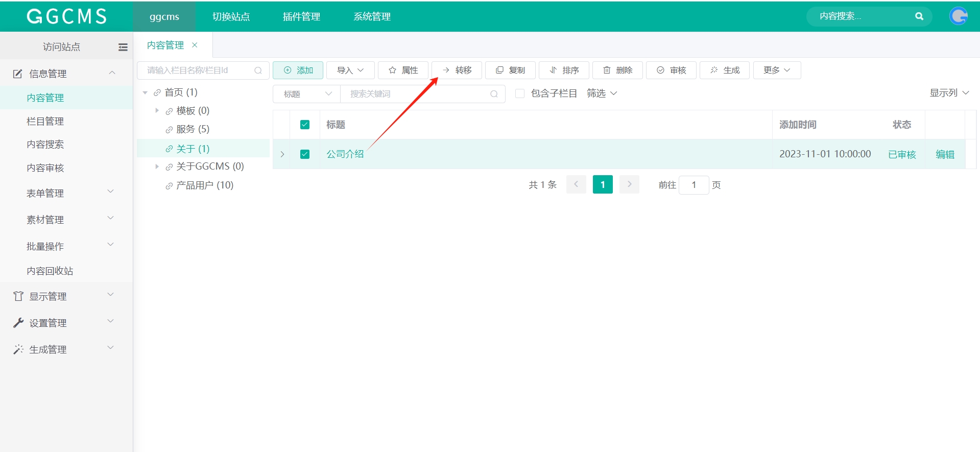This screenshot has width=980, height=452.
Task: Click the GGCMS logo
Action: click(x=66, y=16)
